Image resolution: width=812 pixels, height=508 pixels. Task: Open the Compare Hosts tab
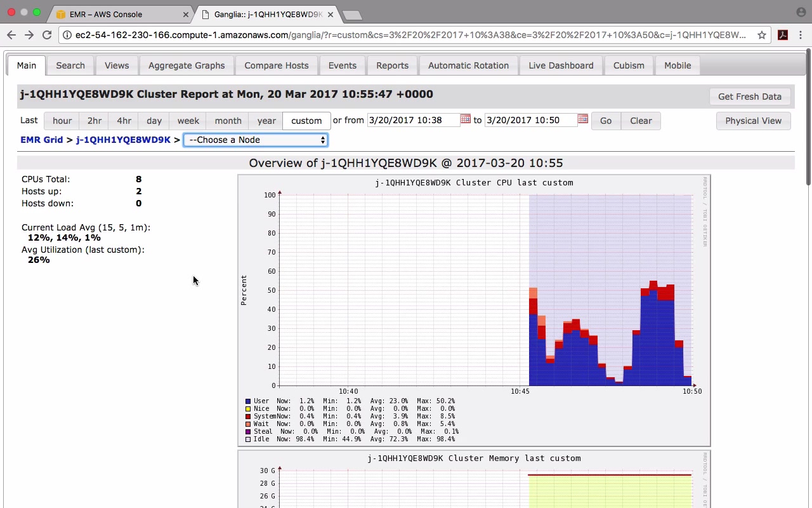[277, 65]
